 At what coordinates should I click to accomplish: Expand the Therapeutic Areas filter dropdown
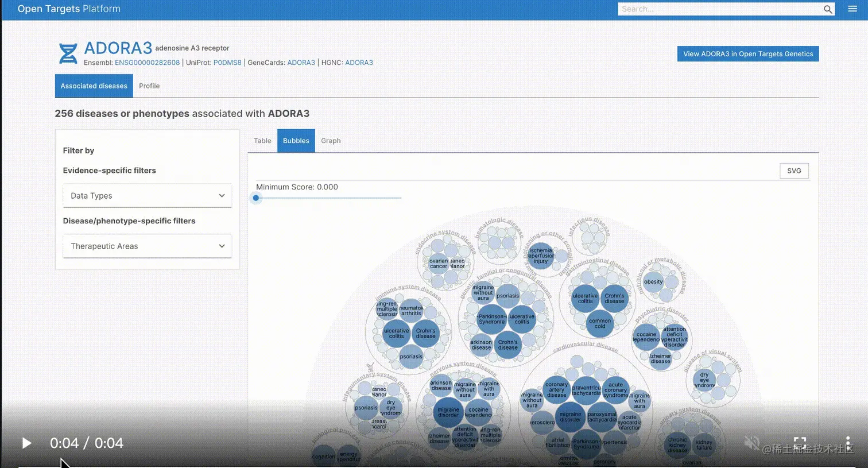(x=148, y=246)
